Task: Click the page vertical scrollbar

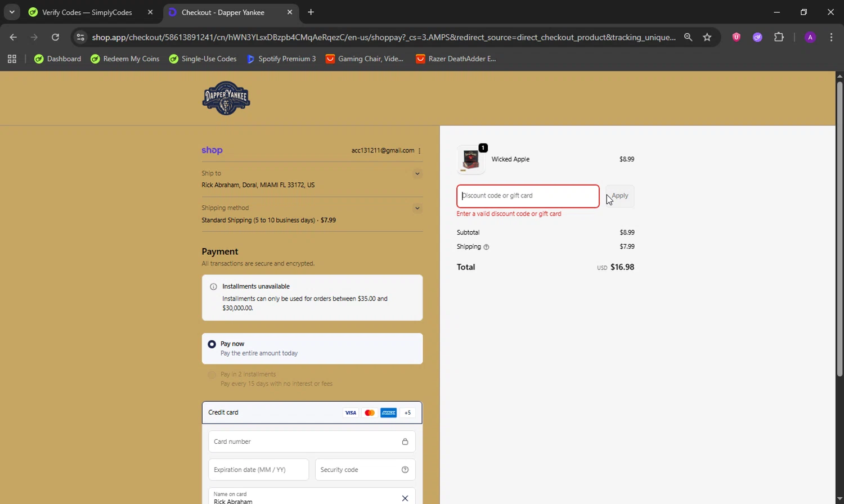Action: click(839, 229)
